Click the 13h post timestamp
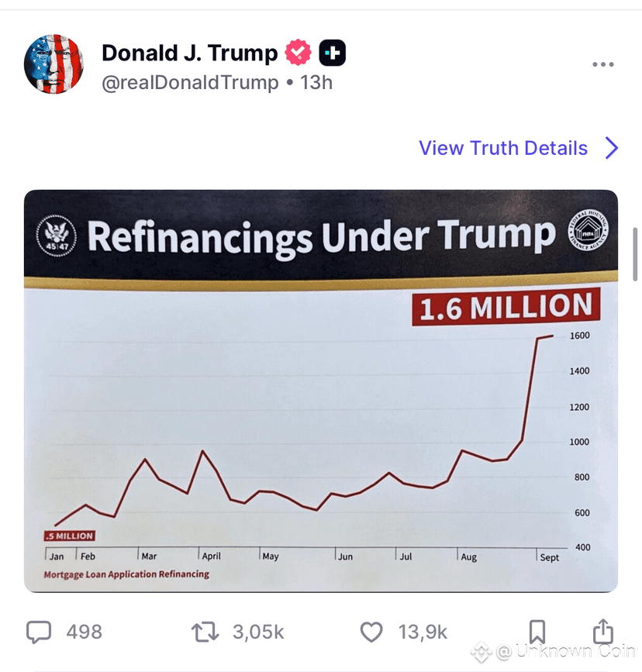Image resolution: width=642 pixels, height=672 pixels. pyautogui.click(x=316, y=82)
